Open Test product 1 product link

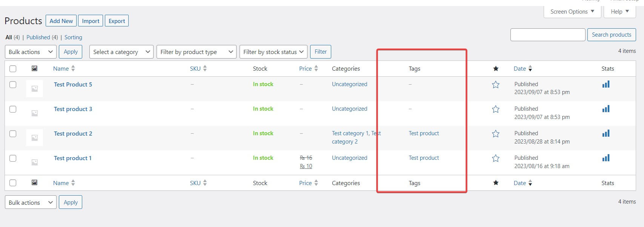(x=72, y=158)
